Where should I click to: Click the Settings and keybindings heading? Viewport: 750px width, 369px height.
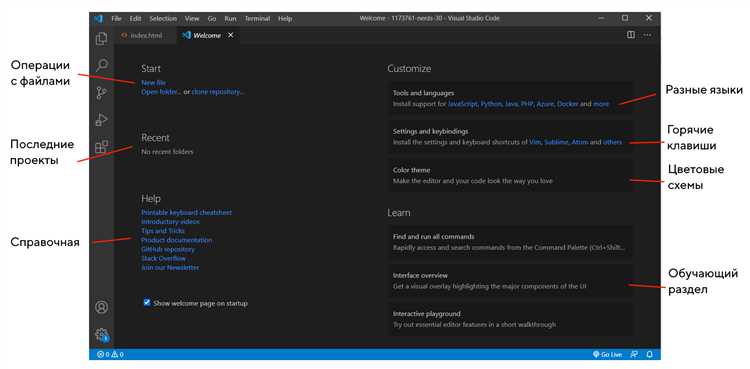click(430, 131)
